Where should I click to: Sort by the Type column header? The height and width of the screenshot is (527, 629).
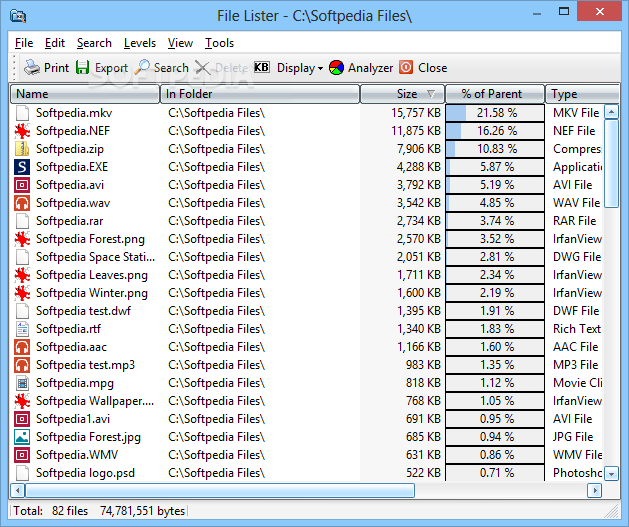point(582,94)
